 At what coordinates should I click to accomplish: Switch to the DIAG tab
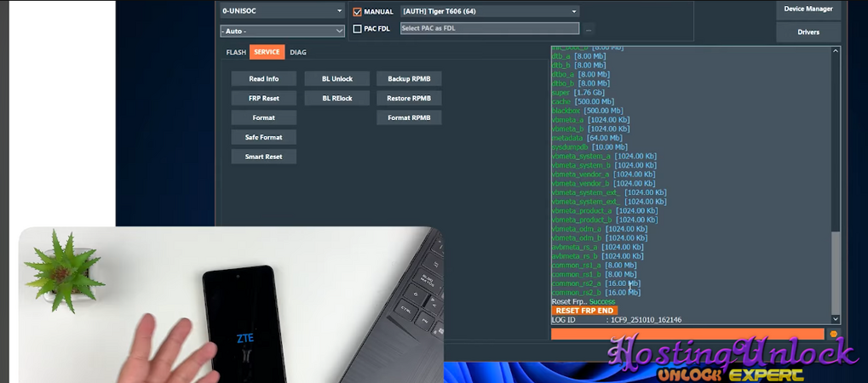[298, 52]
